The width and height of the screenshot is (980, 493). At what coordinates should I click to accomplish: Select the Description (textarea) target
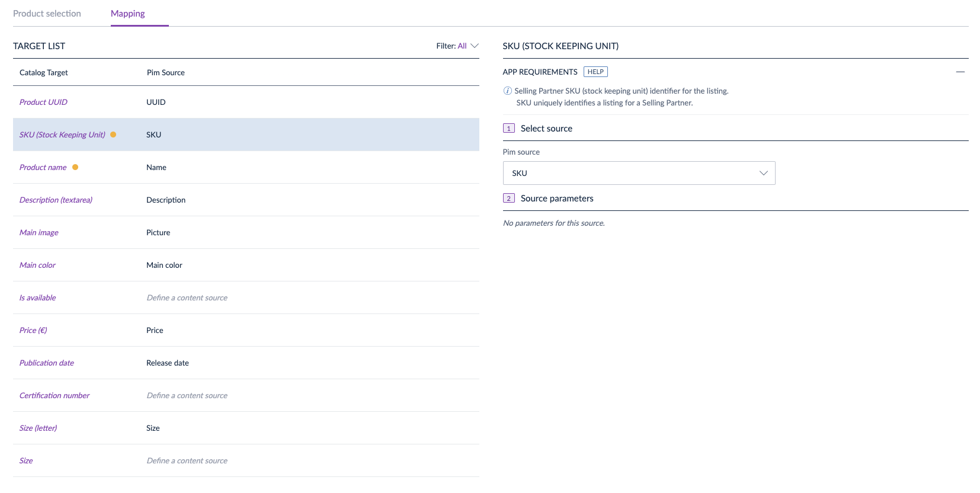(x=56, y=200)
